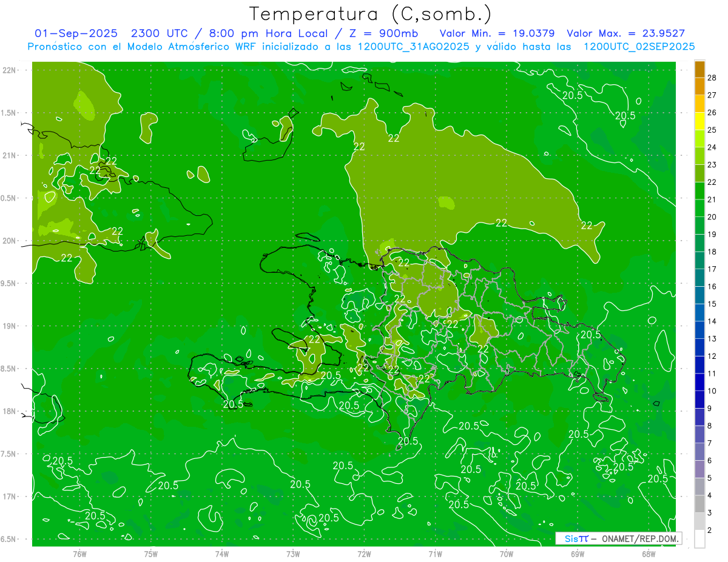Viewport: 728px width, 562px height.
Task: Click the '69W' longitude axis label
Action: 578,554
